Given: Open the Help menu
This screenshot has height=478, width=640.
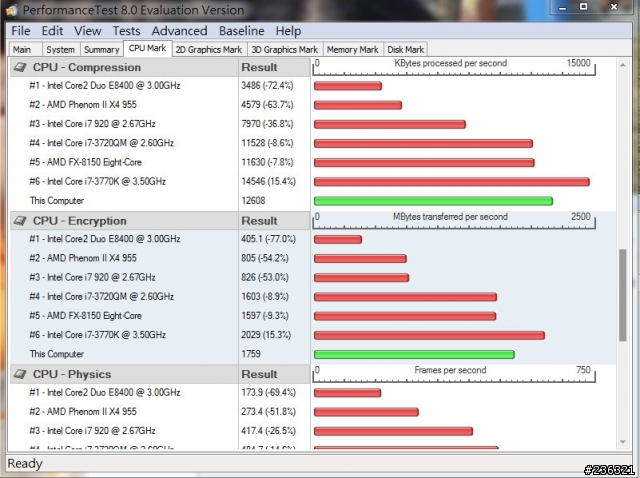Looking at the screenshot, I should [288, 31].
